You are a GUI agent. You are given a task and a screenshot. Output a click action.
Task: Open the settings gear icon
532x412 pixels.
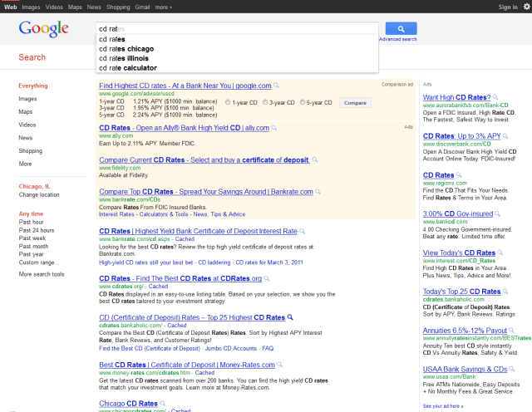[526, 7]
